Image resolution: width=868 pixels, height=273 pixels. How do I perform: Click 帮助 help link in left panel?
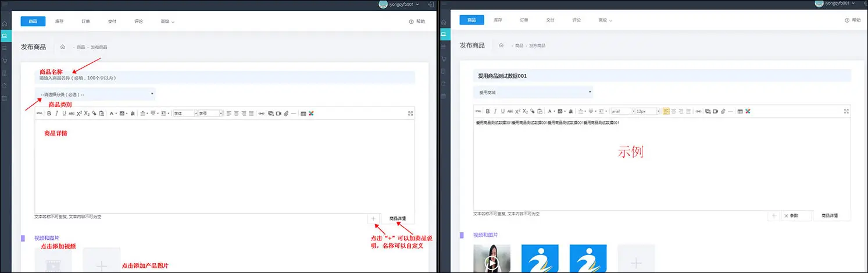(417, 22)
